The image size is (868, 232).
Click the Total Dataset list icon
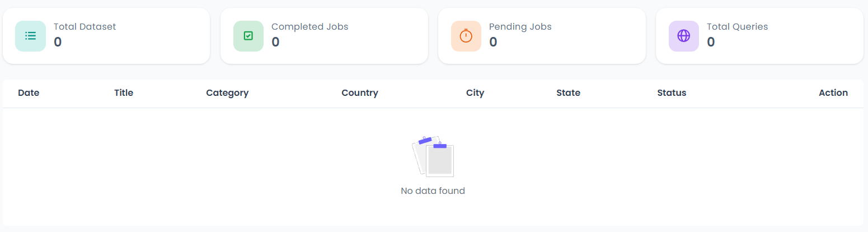[30, 36]
